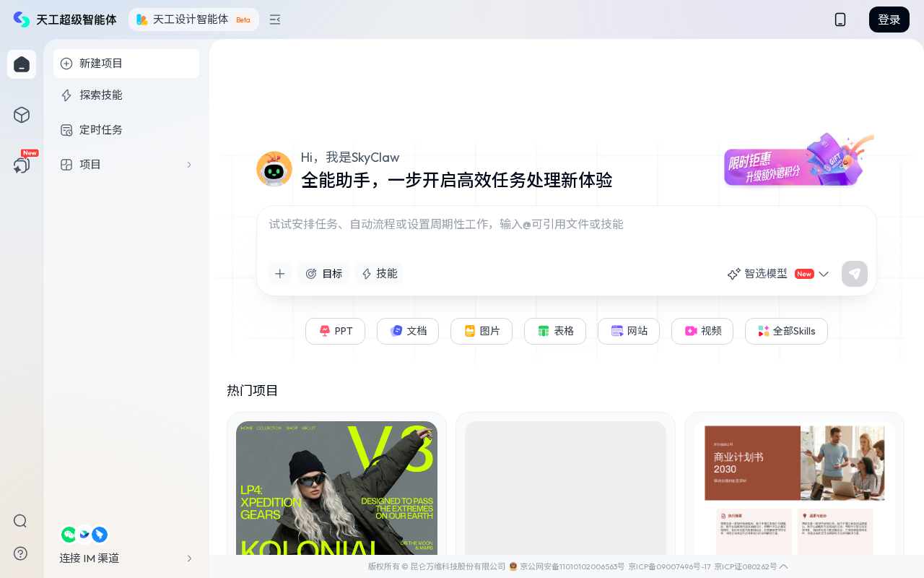Open the 智选模型 model dropdown
Viewport: 924px width, 578px height.
tap(778, 274)
